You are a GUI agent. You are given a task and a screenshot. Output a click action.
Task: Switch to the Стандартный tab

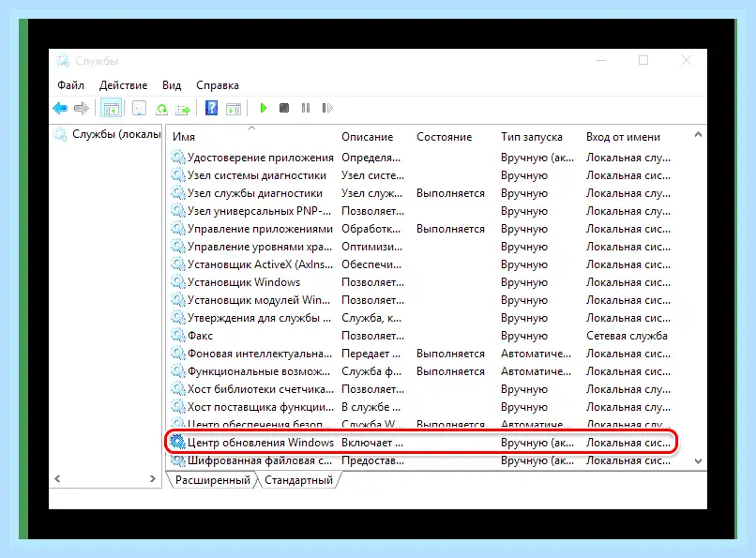(298, 480)
